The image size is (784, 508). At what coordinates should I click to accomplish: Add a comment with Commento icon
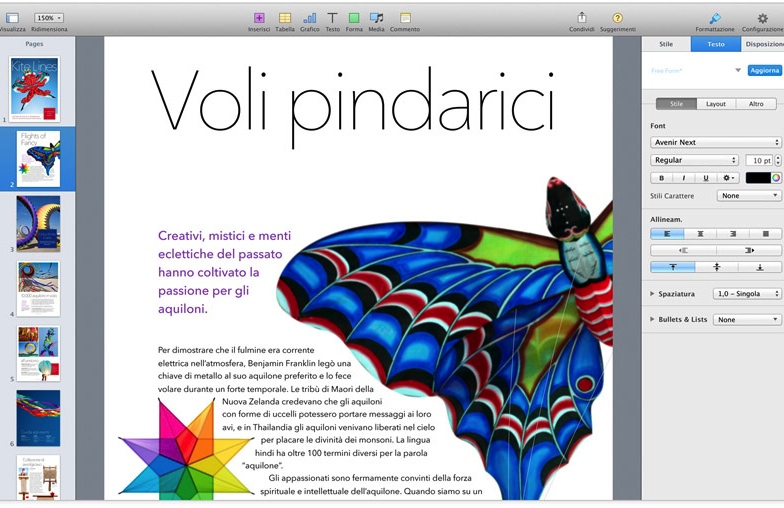tap(405, 18)
